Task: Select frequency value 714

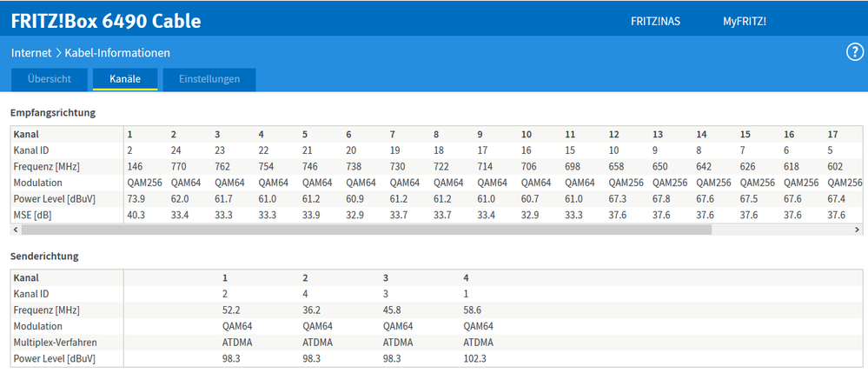Action: 485,166
